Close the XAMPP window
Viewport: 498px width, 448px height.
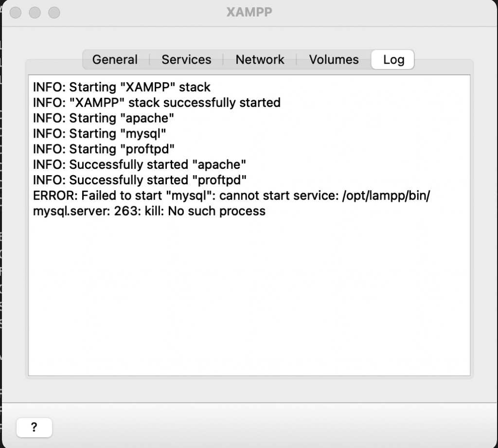[x=16, y=13]
